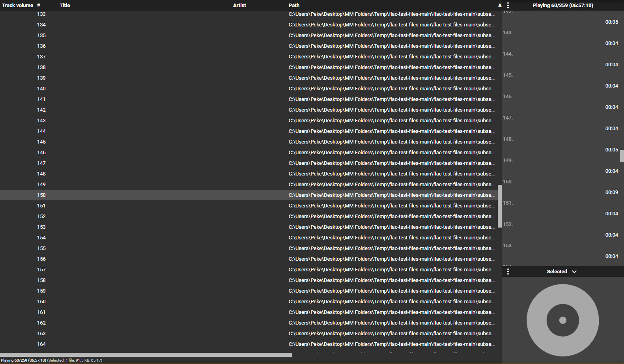Screen dimensions: 624x364
Task: Select item 150 in the Playing list
Action: click(560, 187)
